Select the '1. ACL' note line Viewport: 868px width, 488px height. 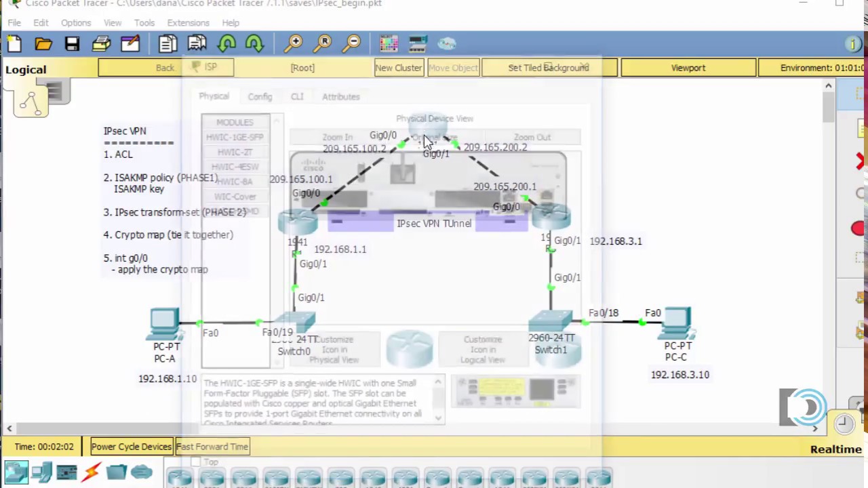click(x=118, y=155)
